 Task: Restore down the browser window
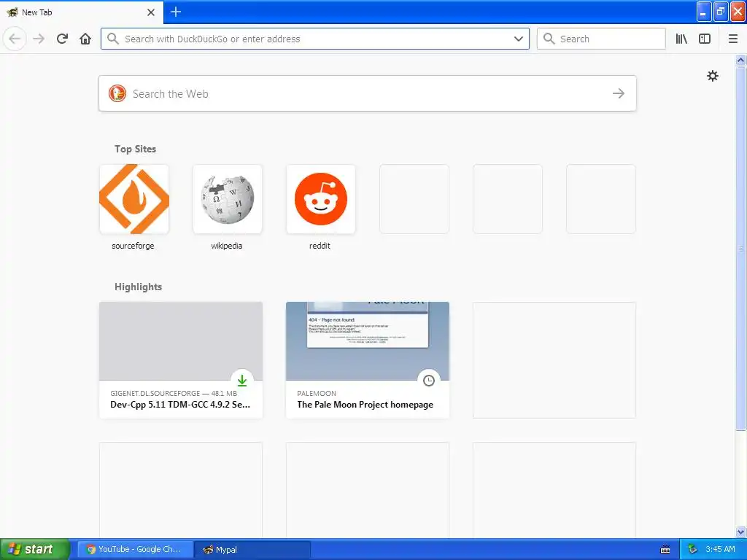point(721,12)
